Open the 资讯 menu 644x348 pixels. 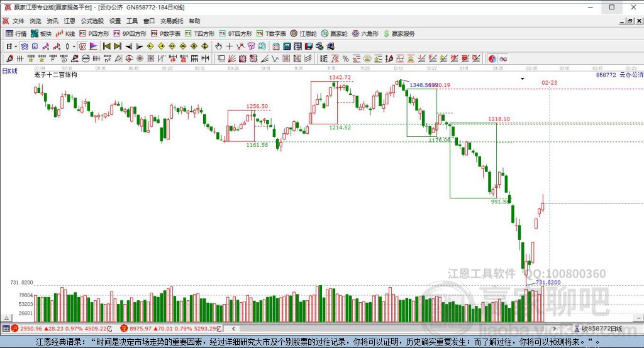tap(52, 21)
